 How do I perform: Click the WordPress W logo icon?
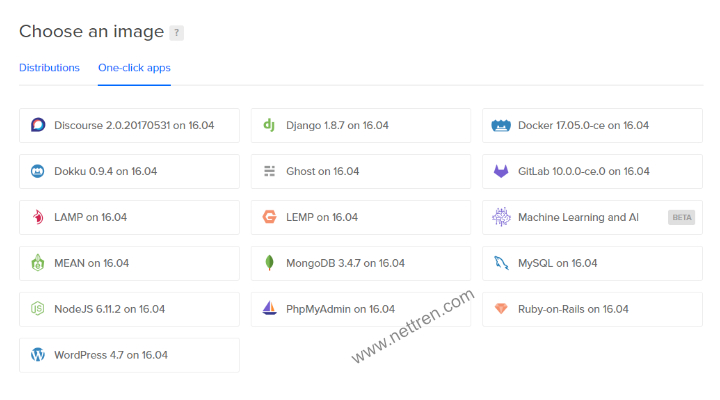point(38,355)
